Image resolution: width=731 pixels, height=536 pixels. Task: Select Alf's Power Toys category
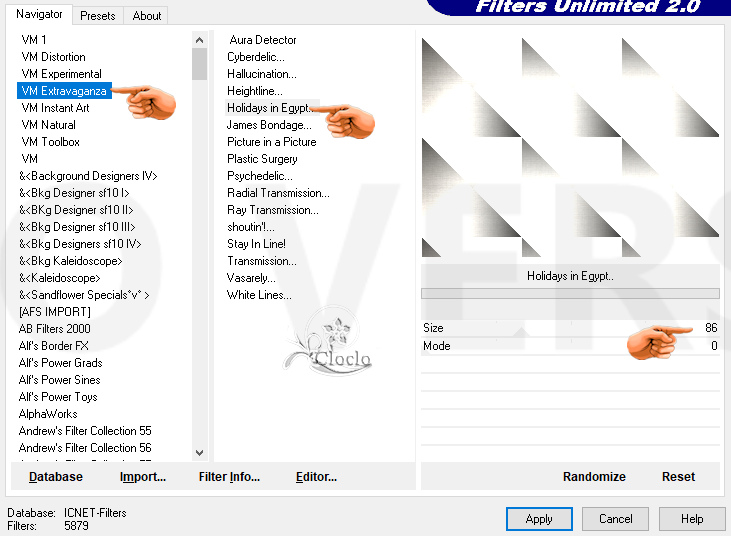[x=58, y=397]
